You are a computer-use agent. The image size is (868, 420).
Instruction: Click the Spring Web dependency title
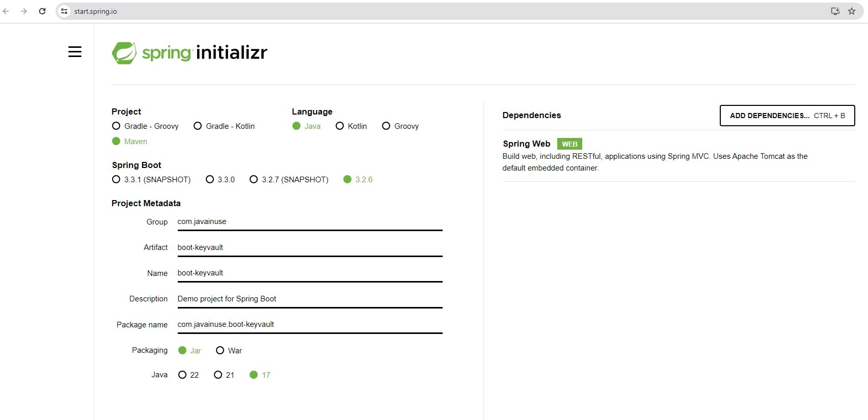point(526,144)
